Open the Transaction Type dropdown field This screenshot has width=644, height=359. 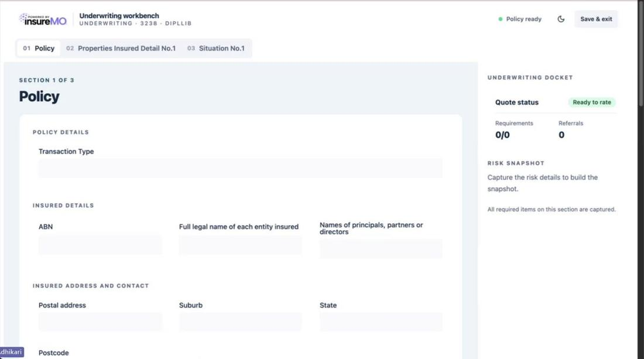coord(241,169)
